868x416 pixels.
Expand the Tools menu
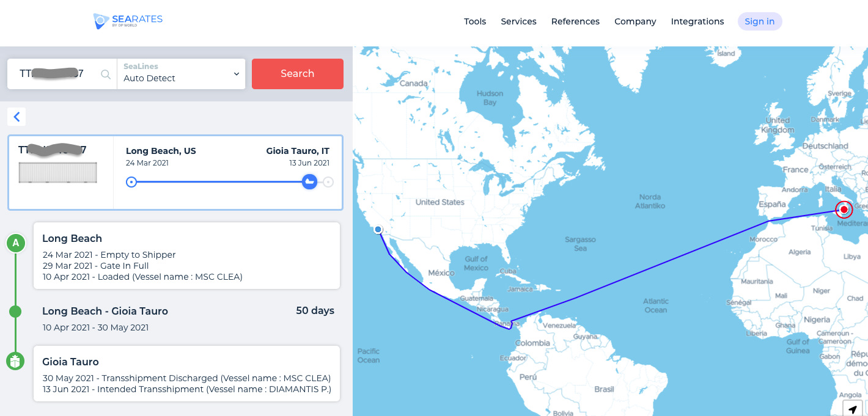tap(475, 21)
